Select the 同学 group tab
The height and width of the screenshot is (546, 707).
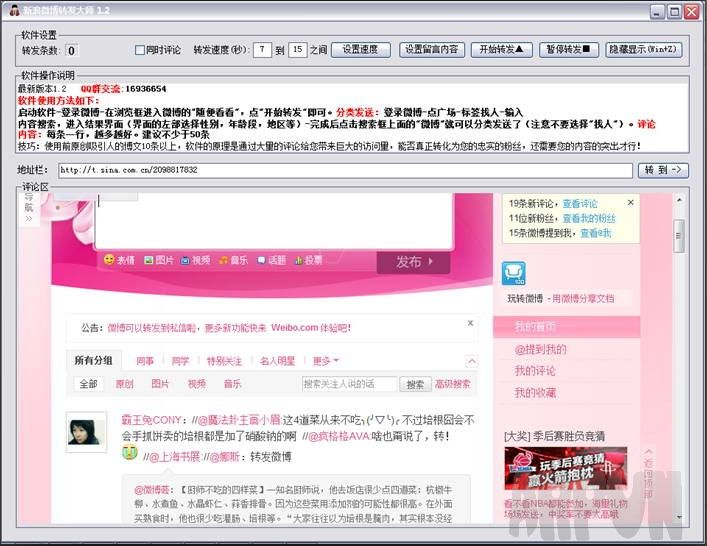(180, 361)
